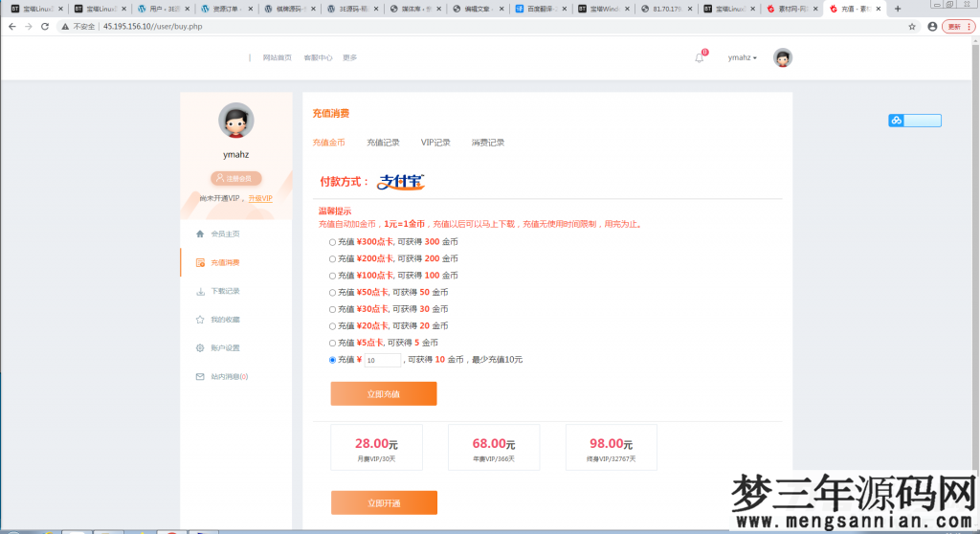The width and height of the screenshot is (980, 534).
Task: Open 下载记录 in the sidebar
Action: click(225, 291)
